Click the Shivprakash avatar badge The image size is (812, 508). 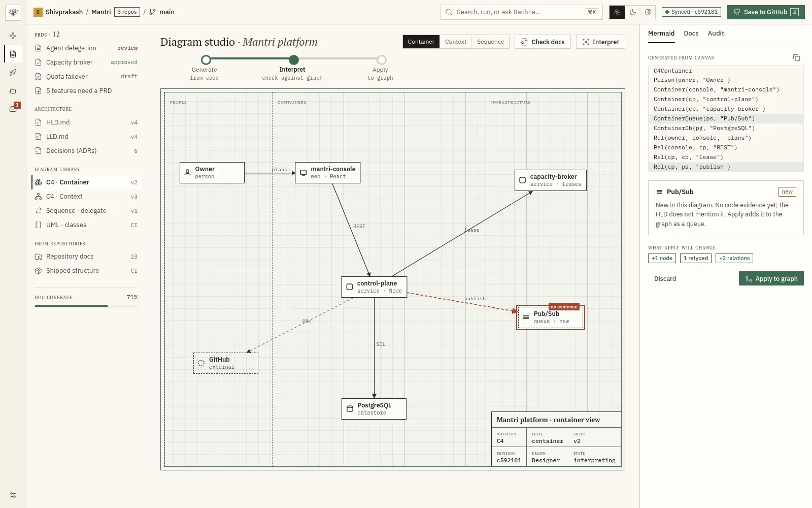tap(38, 12)
